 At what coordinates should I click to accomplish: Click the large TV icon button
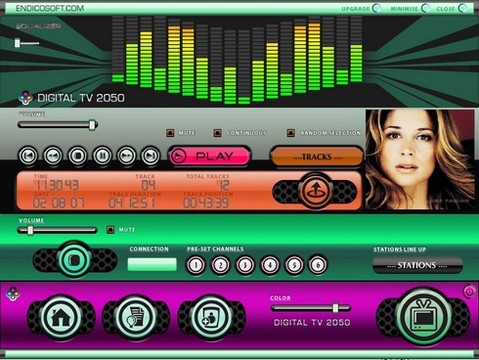[x=423, y=316]
